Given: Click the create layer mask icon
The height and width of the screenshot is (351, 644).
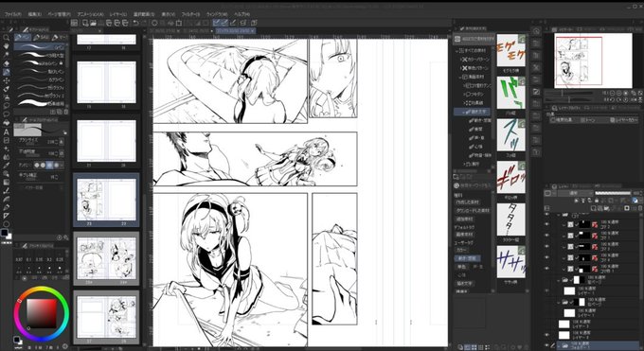Looking at the screenshot, I should click(x=627, y=208).
